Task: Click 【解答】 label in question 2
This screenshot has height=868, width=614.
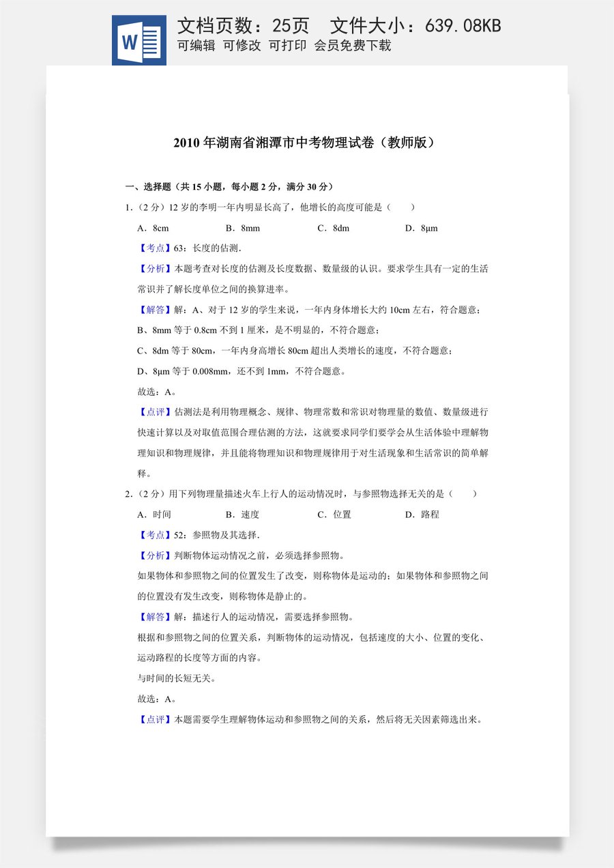Action: pos(156,617)
